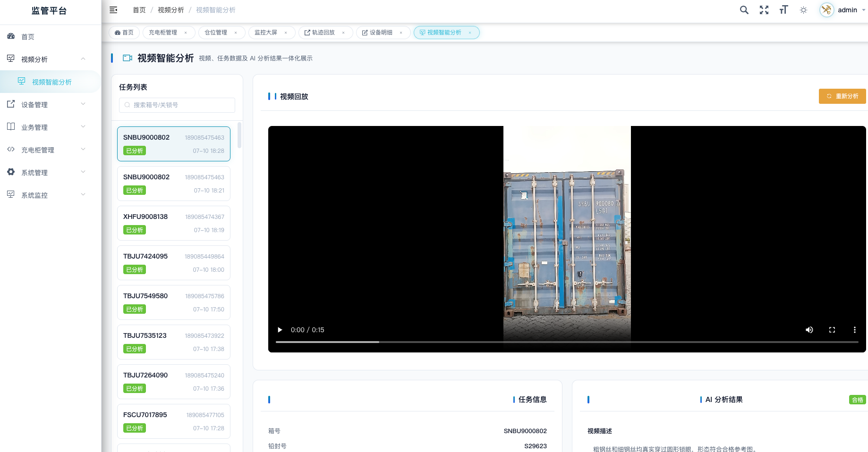
Task: Expand the video player to fullscreen
Action: (832, 330)
